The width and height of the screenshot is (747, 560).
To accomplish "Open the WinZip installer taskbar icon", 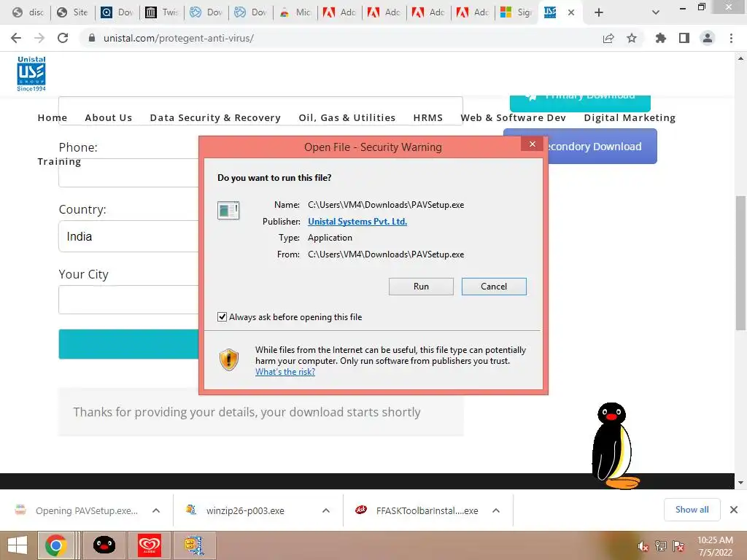I will click(x=194, y=545).
